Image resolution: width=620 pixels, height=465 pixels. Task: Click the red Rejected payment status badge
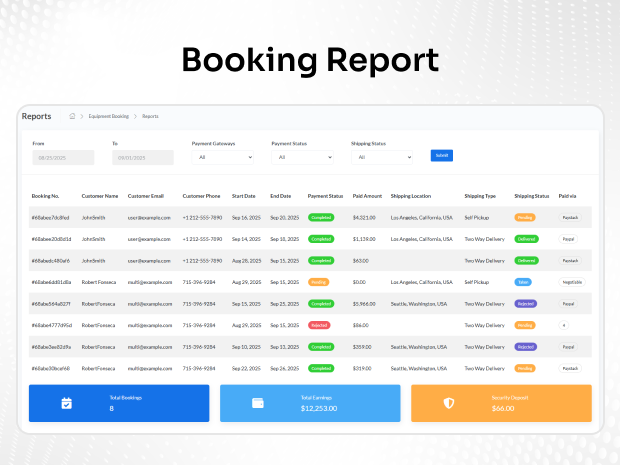319,325
